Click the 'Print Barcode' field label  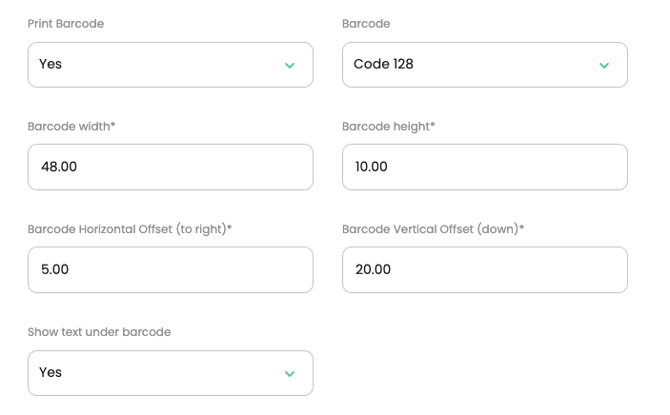click(65, 25)
